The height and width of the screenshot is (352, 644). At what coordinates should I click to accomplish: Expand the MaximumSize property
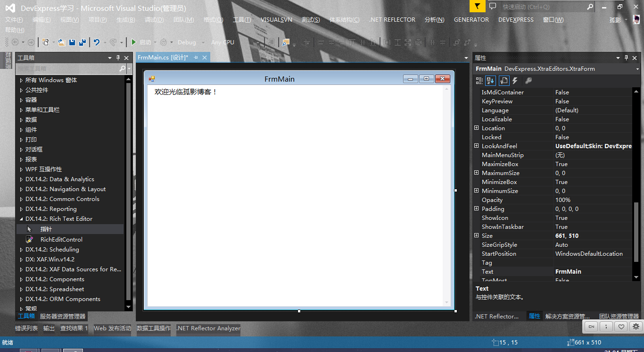pos(477,173)
